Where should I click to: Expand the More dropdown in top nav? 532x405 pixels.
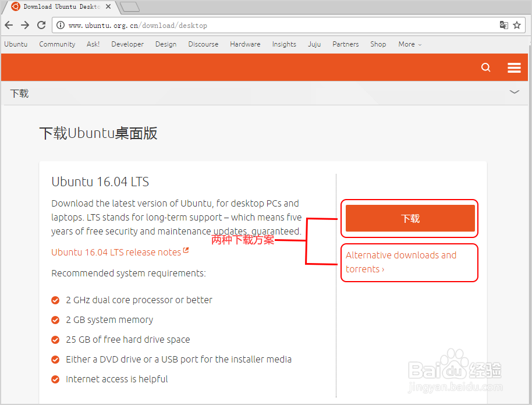click(x=410, y=44)
